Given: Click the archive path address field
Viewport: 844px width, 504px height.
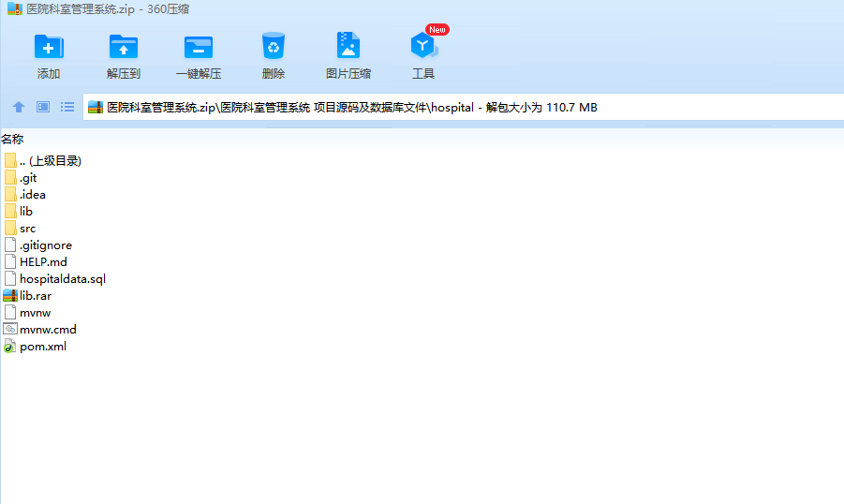Looking at the screenshot, I should click(x=463, y=107).
